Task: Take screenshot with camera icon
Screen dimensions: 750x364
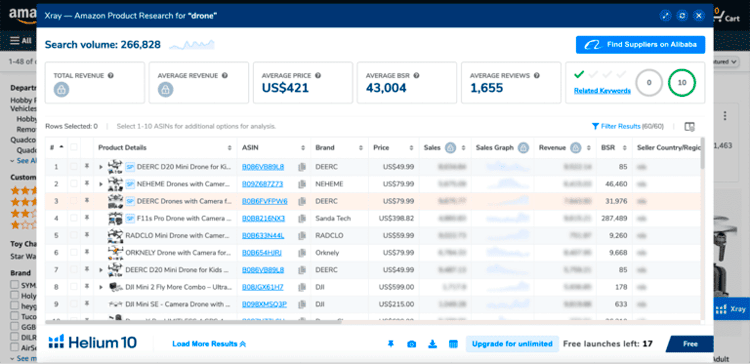Action: coord(411,344)
